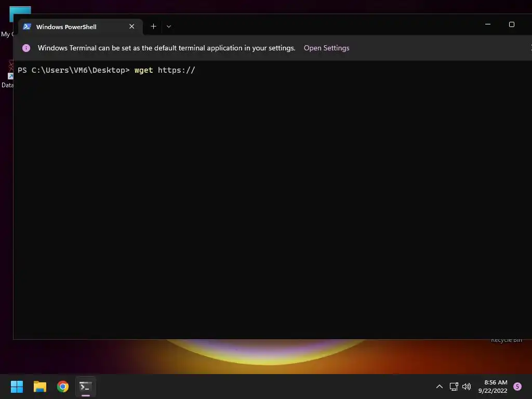Launch Google Chrome from taskbar
Image resolution: width=532 pixels, height=399 pixels.
[63, 387]
